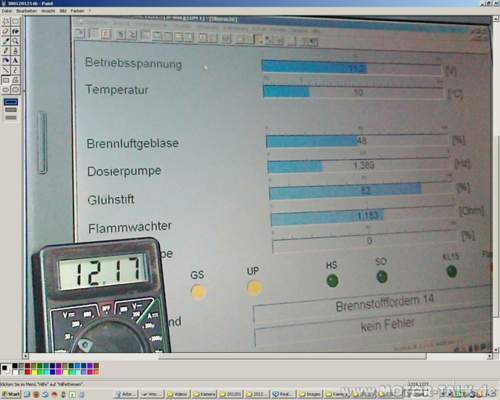
Task: Pick the red color swatch
Action: (27, 372)
